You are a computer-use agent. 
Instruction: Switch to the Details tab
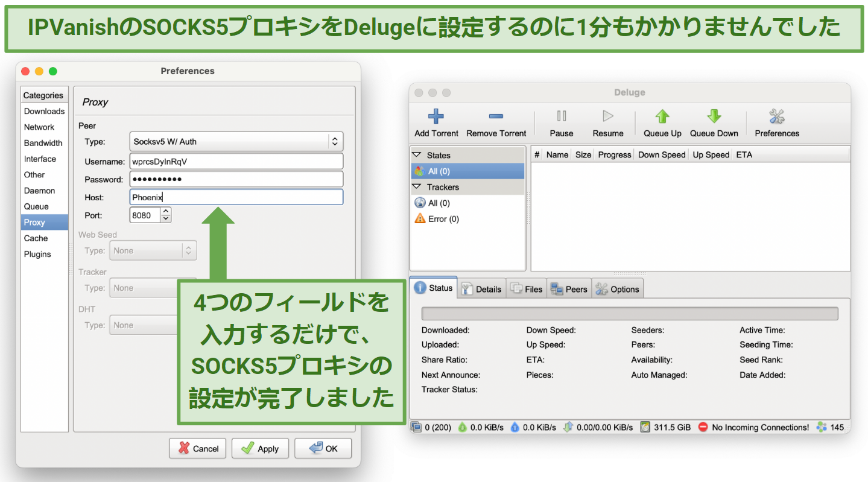[x=481, y=289]
